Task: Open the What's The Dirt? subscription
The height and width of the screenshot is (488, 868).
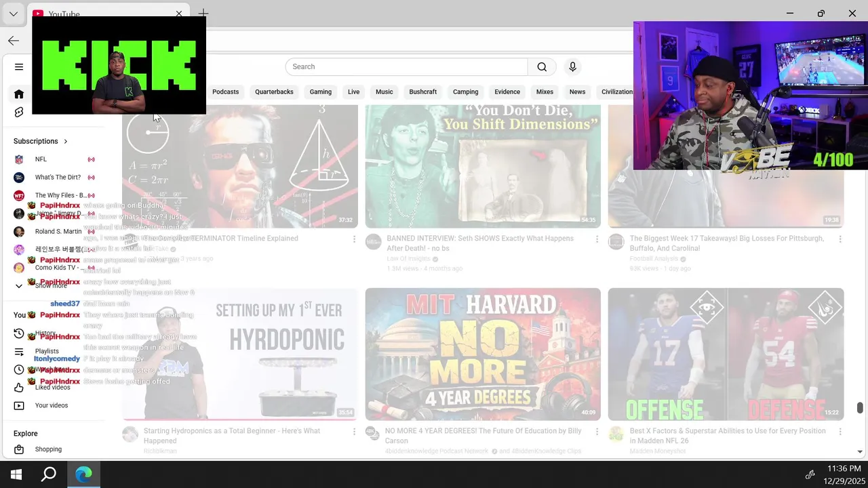Action: coord(54,178)
